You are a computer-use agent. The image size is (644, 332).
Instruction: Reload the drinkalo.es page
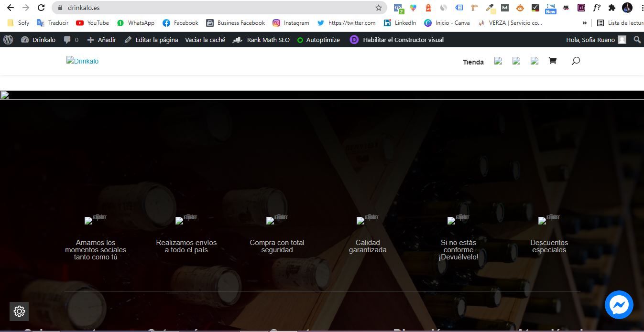(x=41, y=8)
